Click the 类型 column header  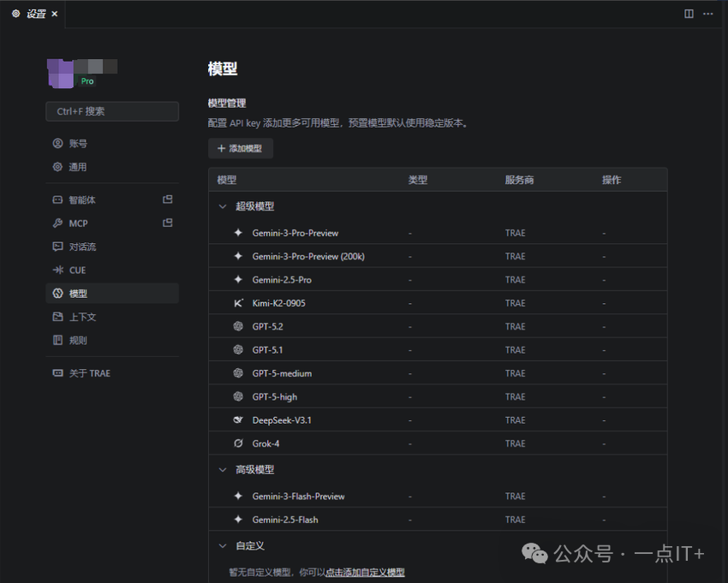pos(418,180)
